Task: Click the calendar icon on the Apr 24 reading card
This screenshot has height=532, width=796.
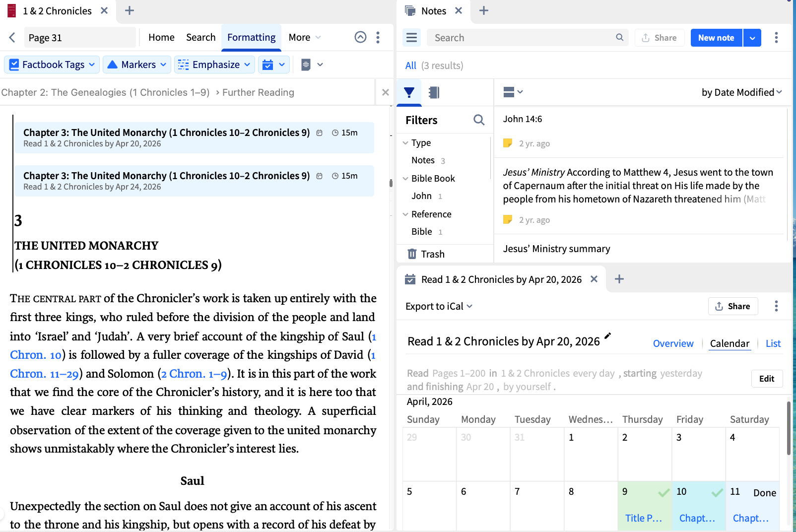Action: [320, 176]
